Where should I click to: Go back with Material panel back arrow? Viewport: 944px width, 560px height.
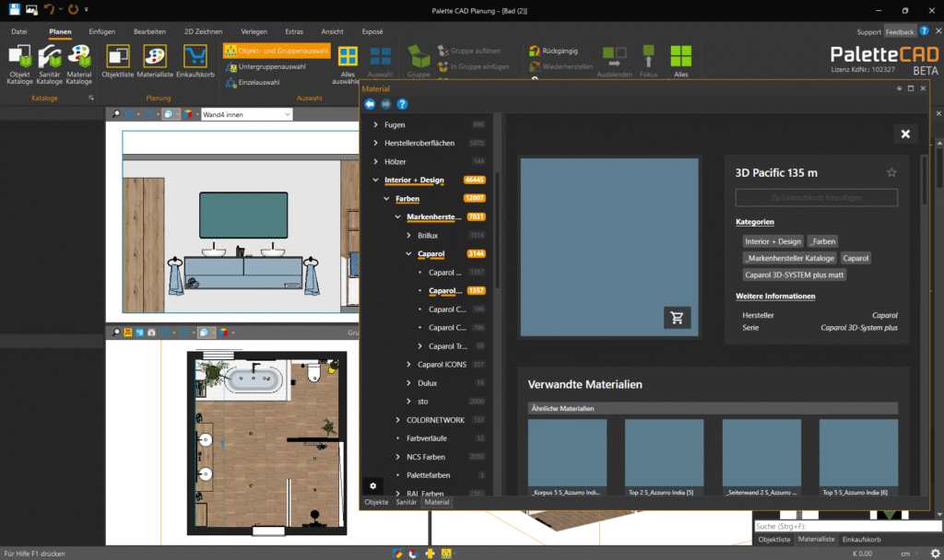371,104
